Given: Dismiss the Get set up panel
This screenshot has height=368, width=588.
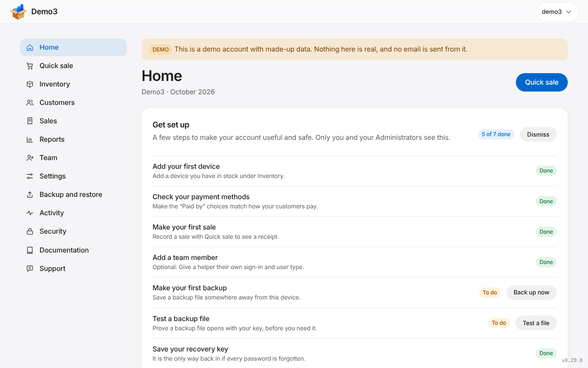Looking at the screenshot, I should tap(538, 134).
